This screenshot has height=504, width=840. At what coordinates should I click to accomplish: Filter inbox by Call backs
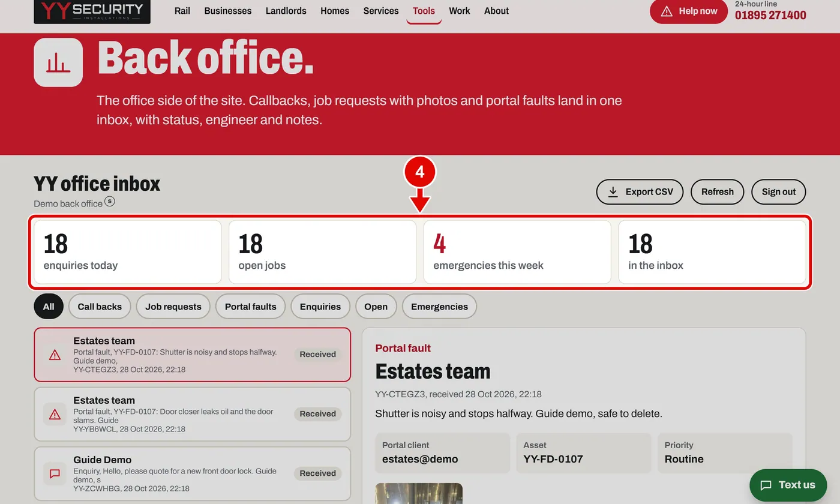pos(100,307)
